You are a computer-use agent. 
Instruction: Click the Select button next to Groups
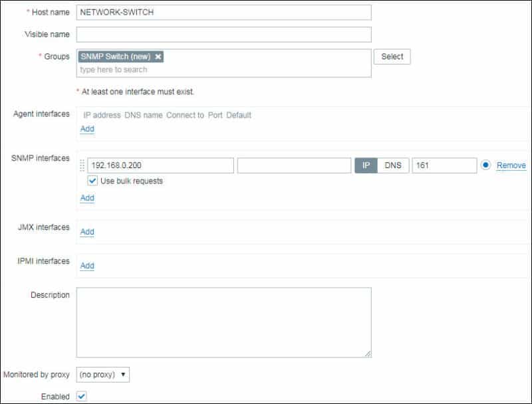(392, 57)
